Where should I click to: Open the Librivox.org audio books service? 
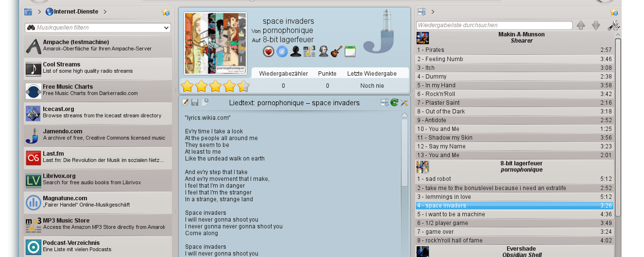[98, 179]
